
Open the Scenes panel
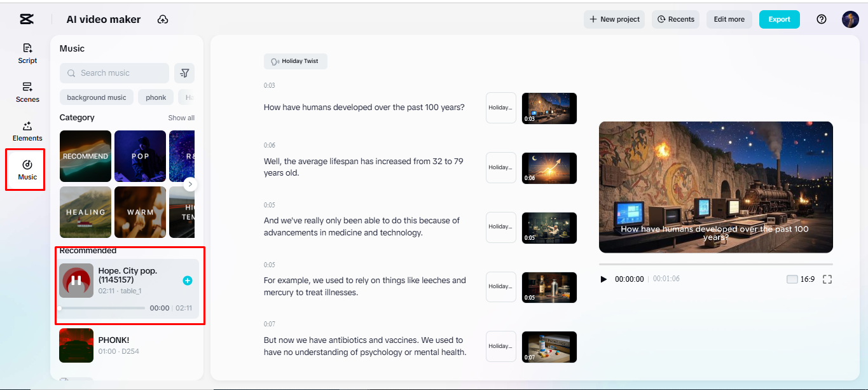27,92
